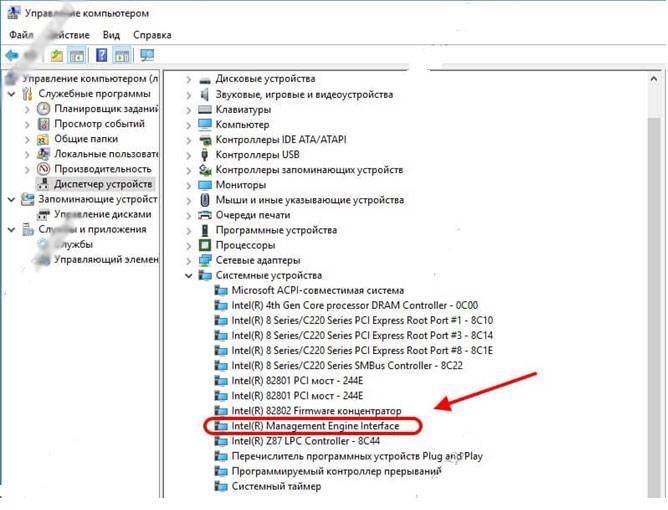
Task: Expand Дисковые устройства category
Action: pyautogui.click(x=189, y=80)
